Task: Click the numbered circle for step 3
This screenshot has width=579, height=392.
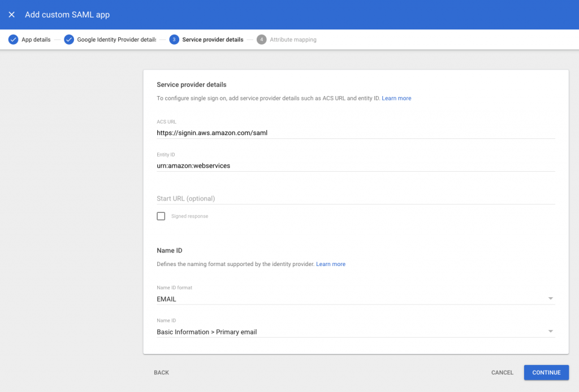Action: click(x=174, y=40)
